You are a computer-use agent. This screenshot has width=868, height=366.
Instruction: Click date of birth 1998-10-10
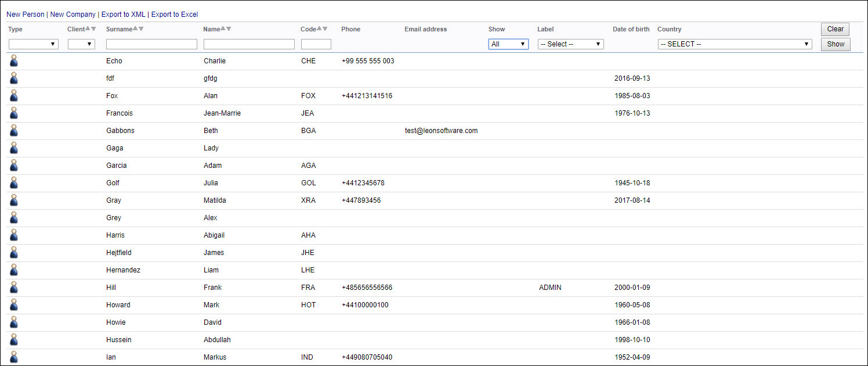point(632,340)
